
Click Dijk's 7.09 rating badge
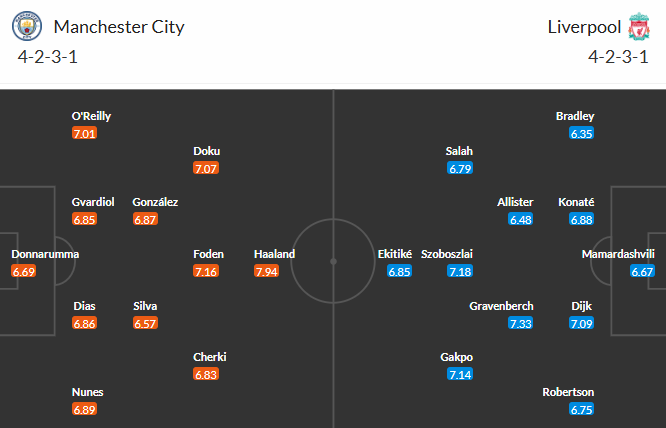click(582, 323)
